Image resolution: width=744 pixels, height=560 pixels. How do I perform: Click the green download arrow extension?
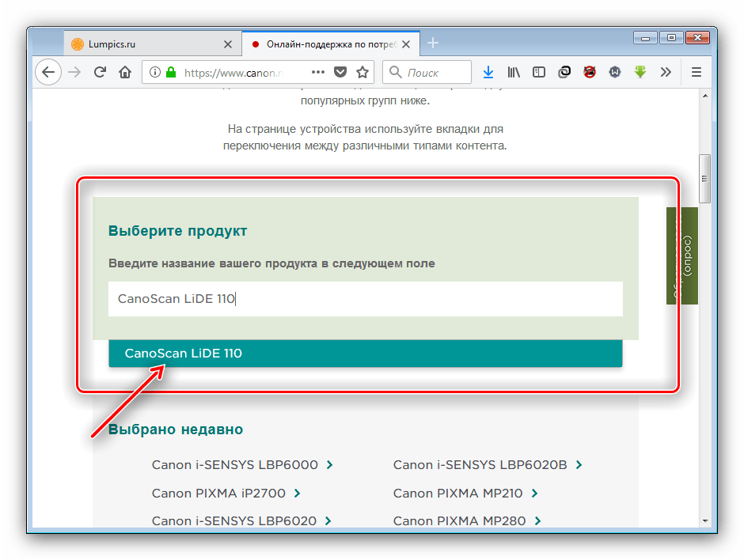(x=640, y=72)
